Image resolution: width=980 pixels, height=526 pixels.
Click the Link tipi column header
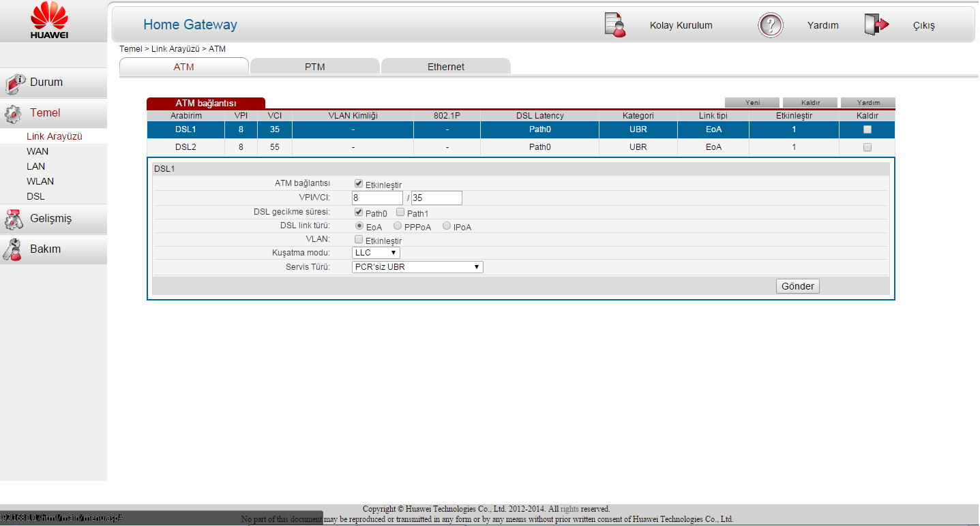tap(713, 116)
